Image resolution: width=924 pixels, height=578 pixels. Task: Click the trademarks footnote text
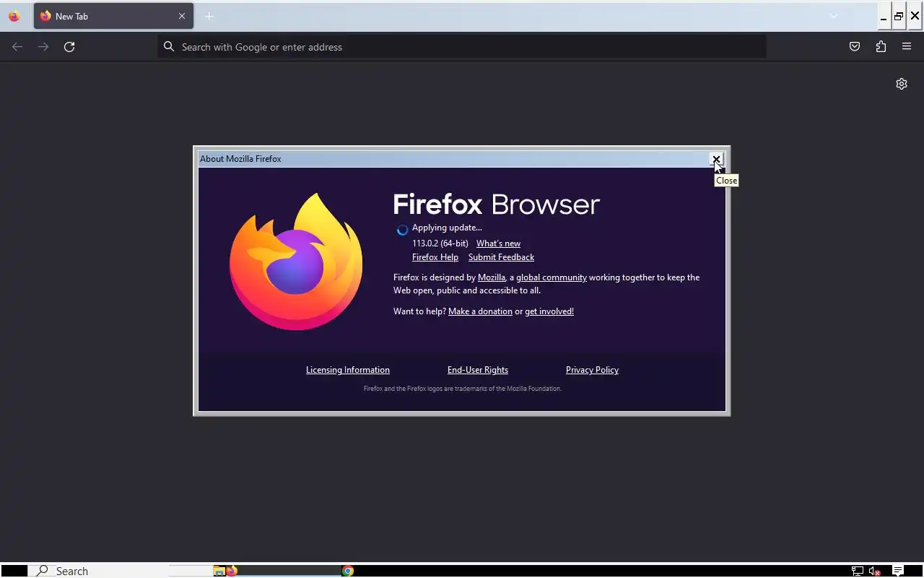pos(462,389)
